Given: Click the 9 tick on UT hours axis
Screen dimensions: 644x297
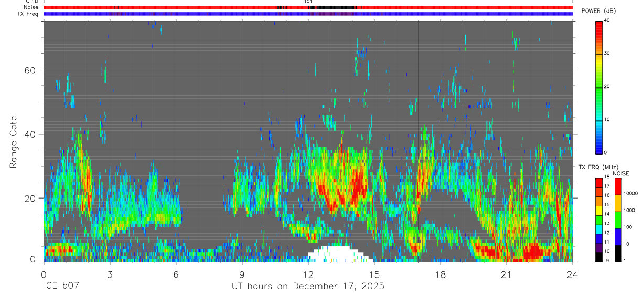Looking at the screenshot, I should coord(242,274).
